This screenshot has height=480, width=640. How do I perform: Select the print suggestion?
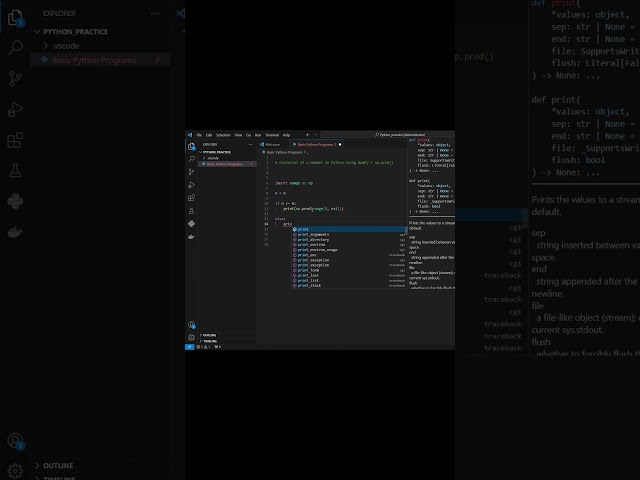tap(349, 229)
